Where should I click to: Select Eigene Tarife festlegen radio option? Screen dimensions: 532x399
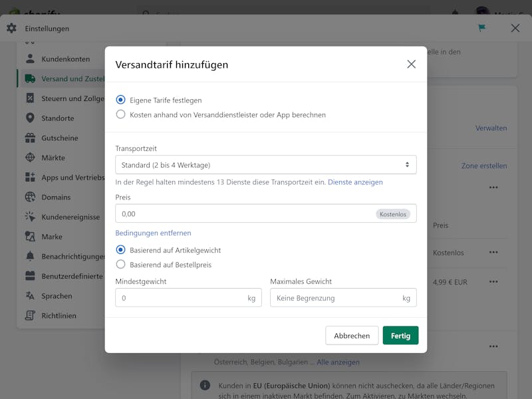pyautogui.click(x=120, y=100)
